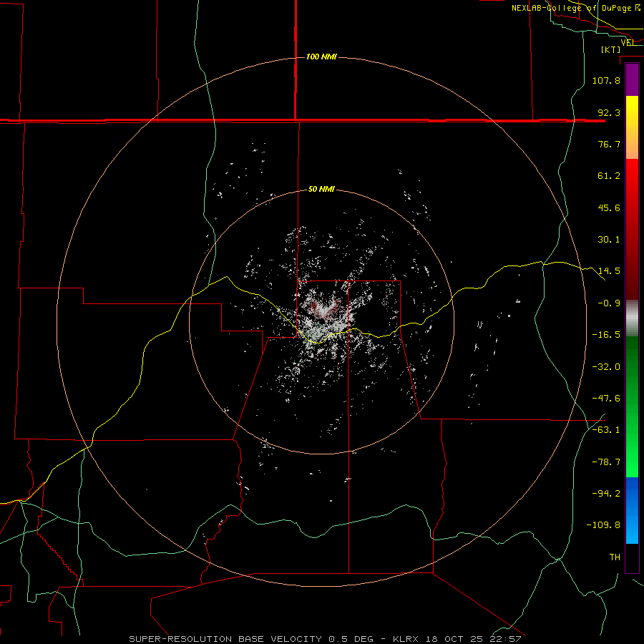Select the -47.6 value on velocity scale
The image size is (644, 644).
coord(606,399)
